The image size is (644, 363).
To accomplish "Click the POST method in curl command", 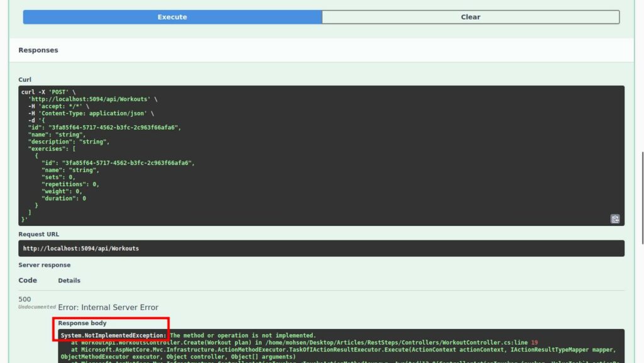I will [x=59, y=92].
